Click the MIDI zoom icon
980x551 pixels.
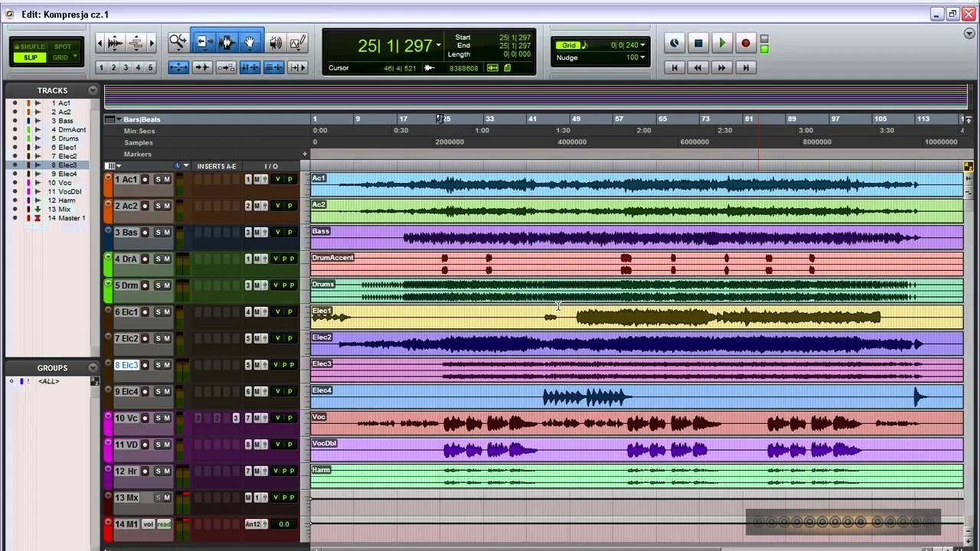click(136, 43)
